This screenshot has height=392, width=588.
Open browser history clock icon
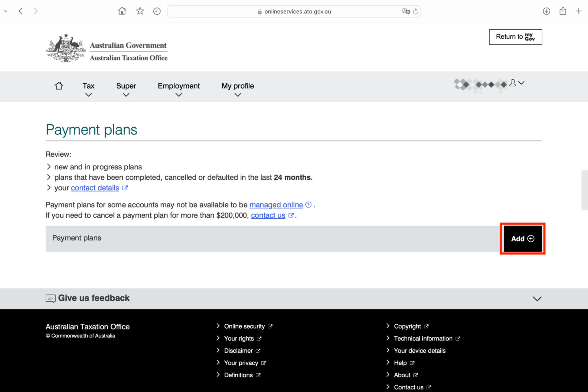coord(157,11)
